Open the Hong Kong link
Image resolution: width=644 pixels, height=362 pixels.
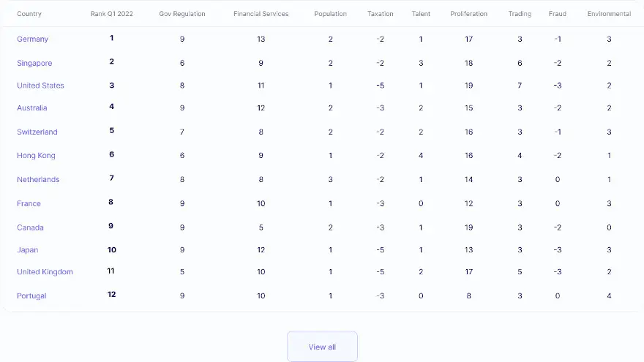click(36, 156)
